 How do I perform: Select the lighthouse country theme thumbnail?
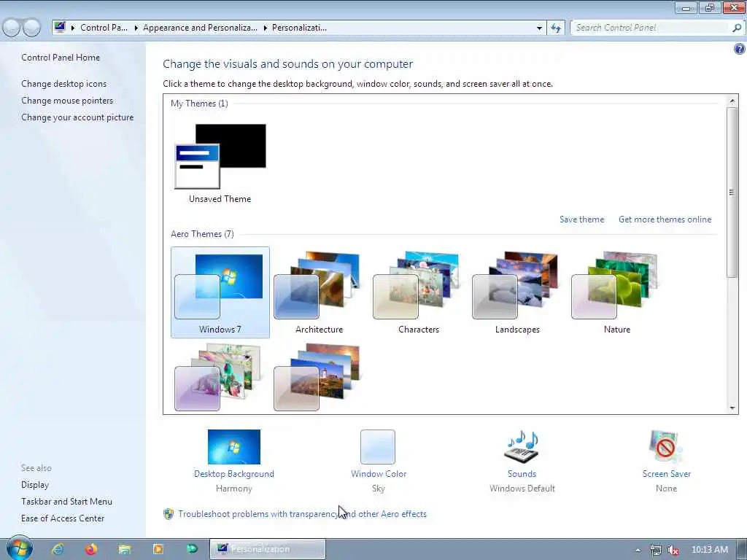coord(317,377)
